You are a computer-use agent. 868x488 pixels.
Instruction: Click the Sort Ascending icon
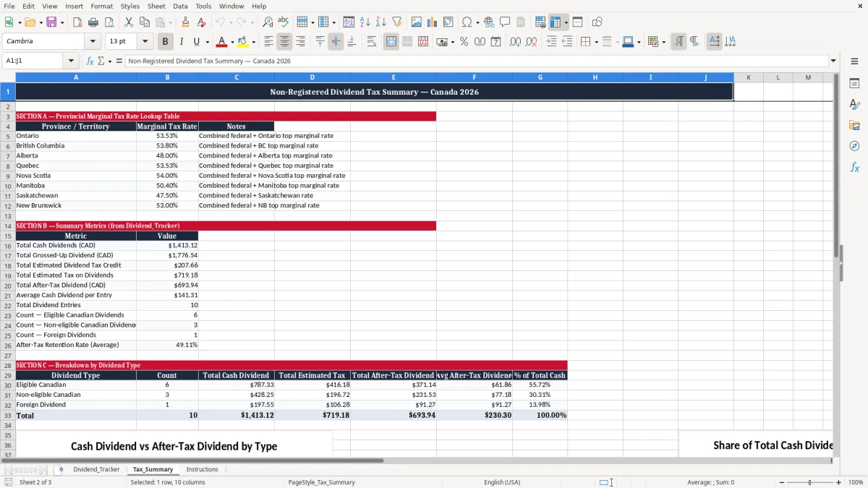[x=365, y=22]
